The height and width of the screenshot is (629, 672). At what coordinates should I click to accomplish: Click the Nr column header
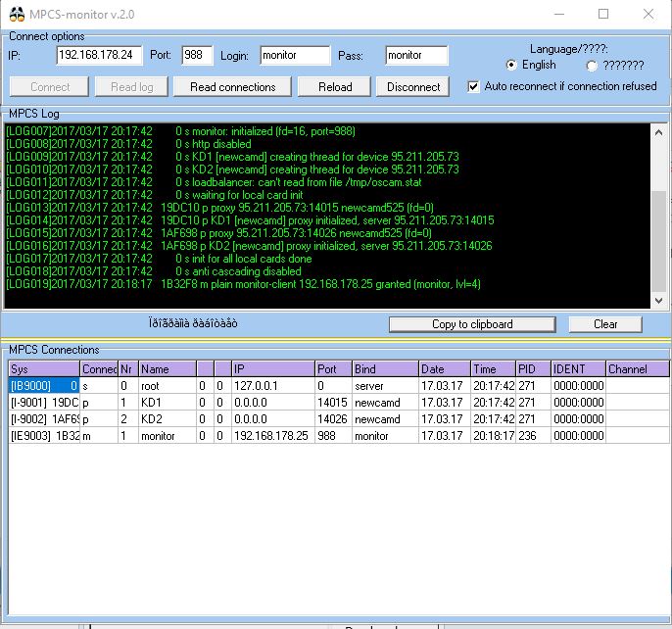tap(128, 368)
